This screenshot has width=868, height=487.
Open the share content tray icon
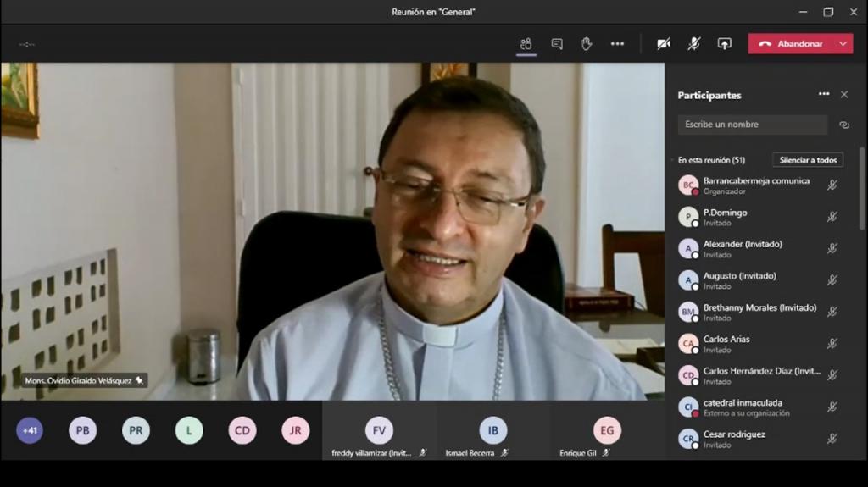pos(724,44)
